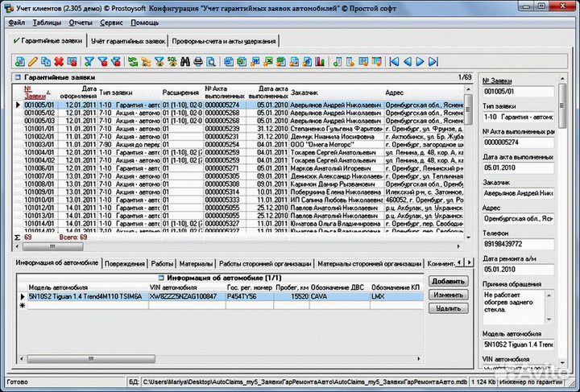The height and width of the screenshot is (392, 580).
Task: Switch to the Материалы tab
Action: click(x=196, y=263)
